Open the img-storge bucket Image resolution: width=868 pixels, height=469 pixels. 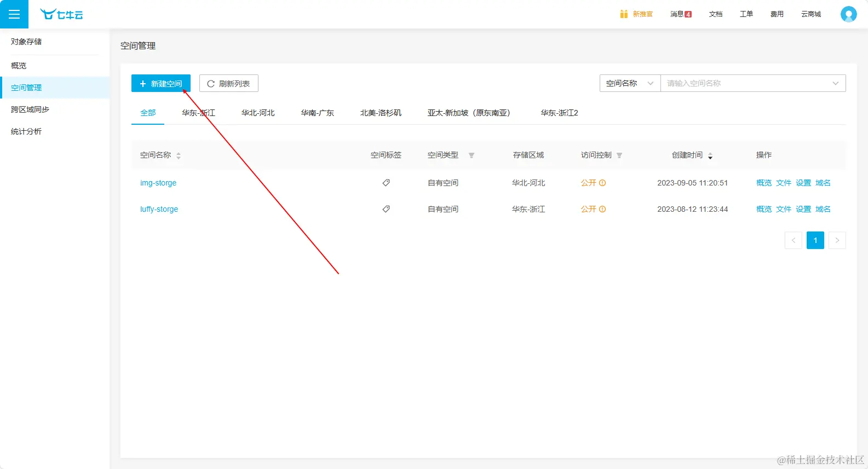point(158,183)
